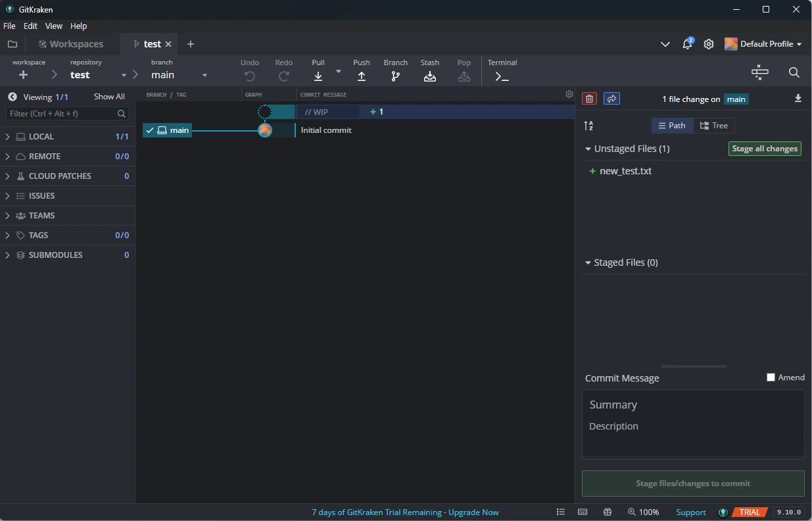Discard all changes with the red trash icon

pyautogui.click(x=589, y=99)
